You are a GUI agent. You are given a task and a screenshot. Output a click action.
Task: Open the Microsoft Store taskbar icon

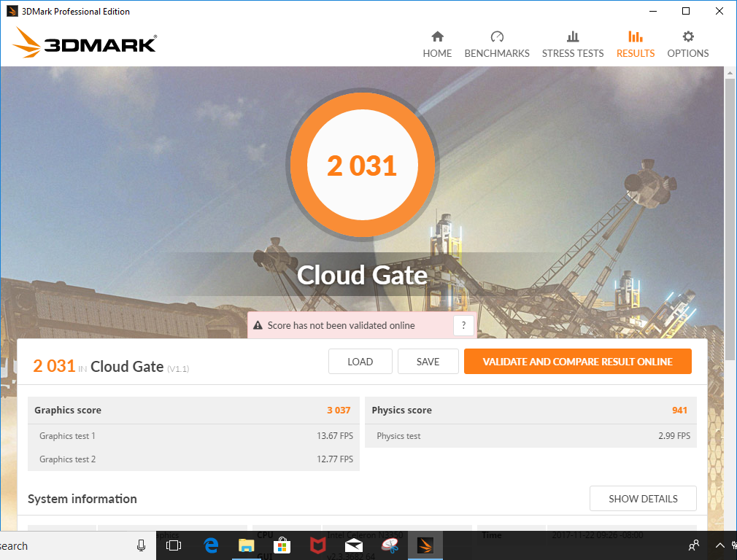point(282,545)
